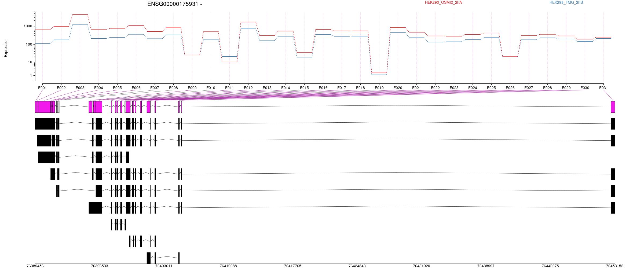
Task: Click the wide black exon of the bottom transcript
Action: click(149, 258)
